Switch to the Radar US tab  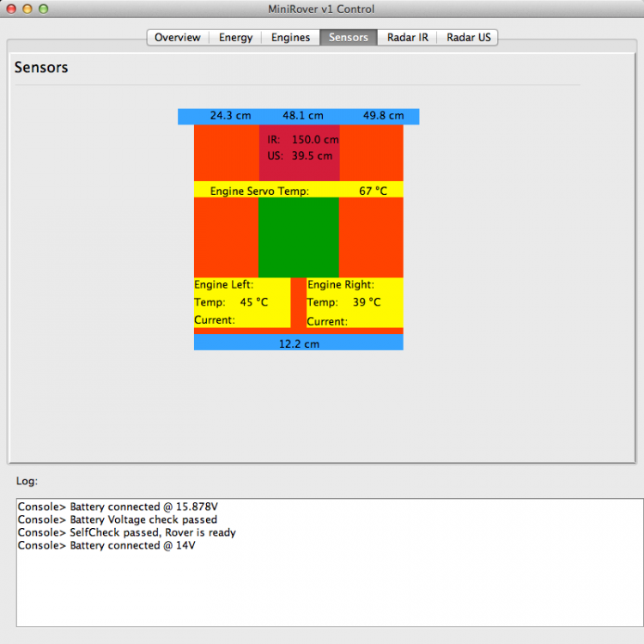468,38
